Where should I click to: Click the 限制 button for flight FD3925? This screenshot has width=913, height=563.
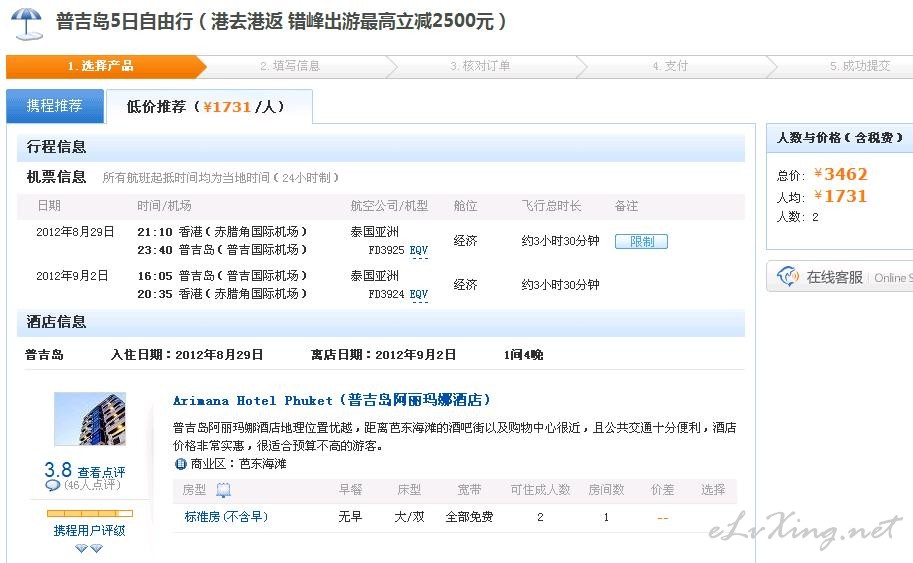click(641, 241)
